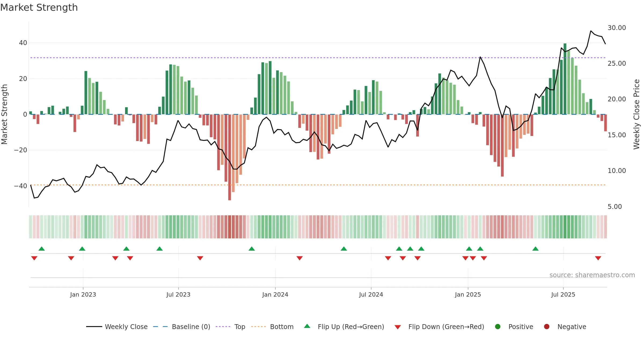
Task: Click the Jul 2025 x-axis label
Action: tap(563, 294)
